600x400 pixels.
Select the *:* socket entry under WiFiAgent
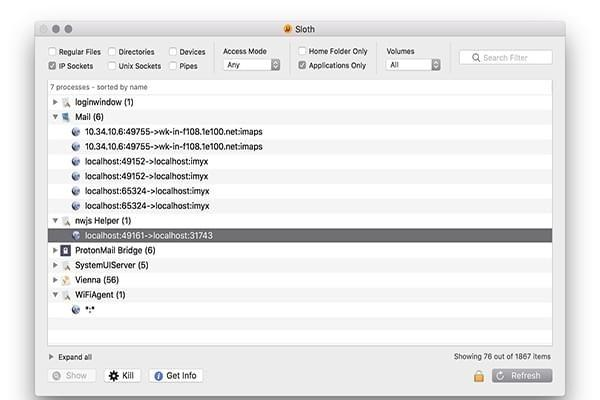(300, 310)
